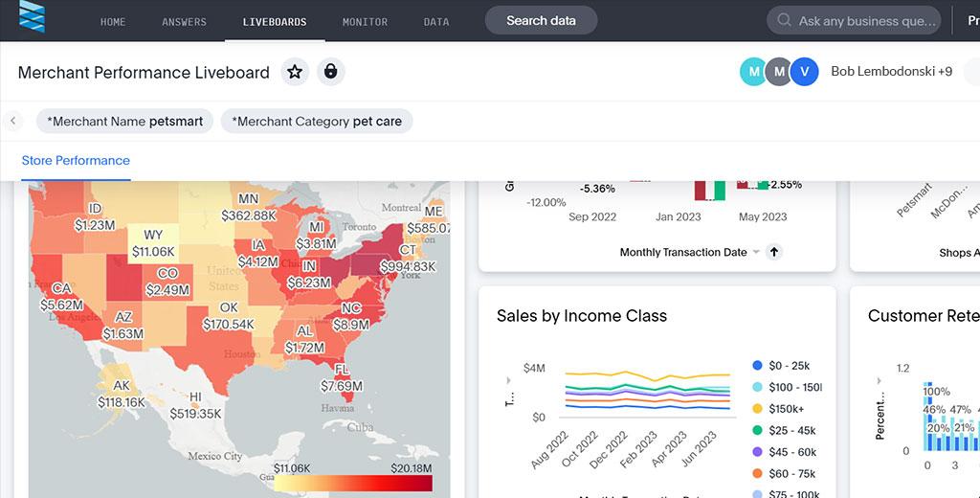The image size is (980, 498).
Task: Toggle $25 - 45k legend entry
Action: (785, 430)
